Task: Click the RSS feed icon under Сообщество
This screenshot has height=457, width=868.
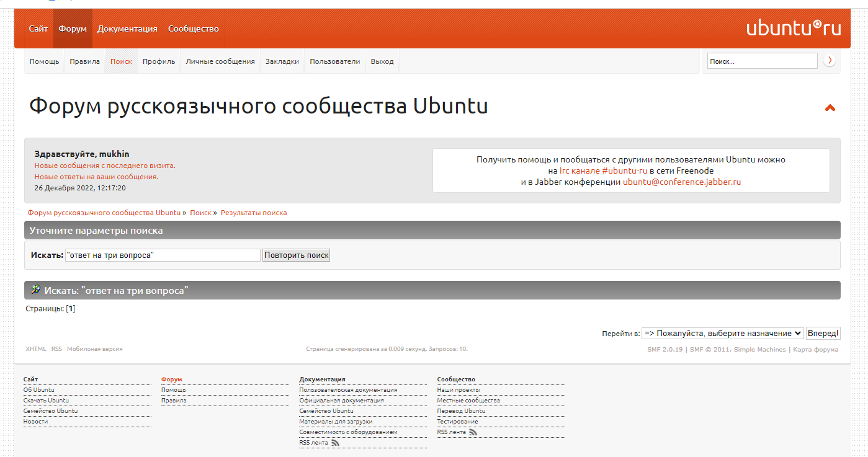Action: pos(473,432)
